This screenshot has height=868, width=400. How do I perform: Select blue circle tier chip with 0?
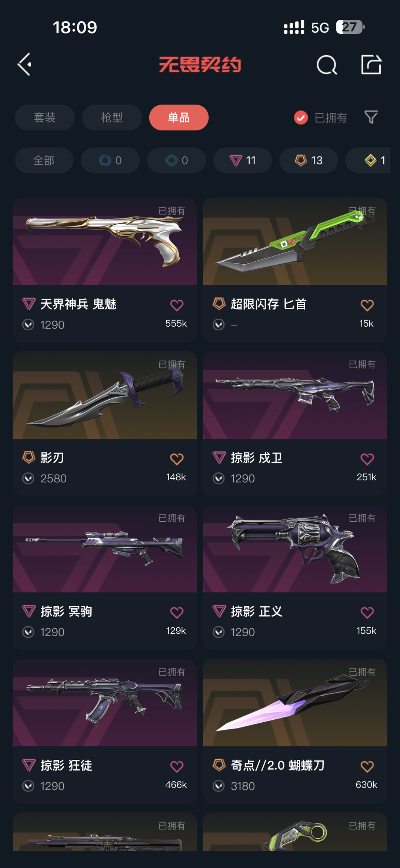click(110, 160)
